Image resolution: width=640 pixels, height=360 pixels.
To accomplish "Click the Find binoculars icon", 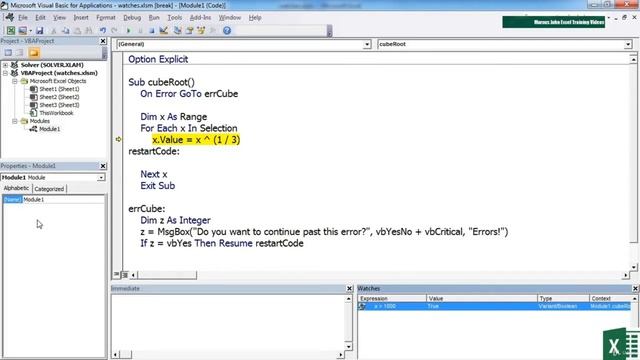I will click(89, 31).
